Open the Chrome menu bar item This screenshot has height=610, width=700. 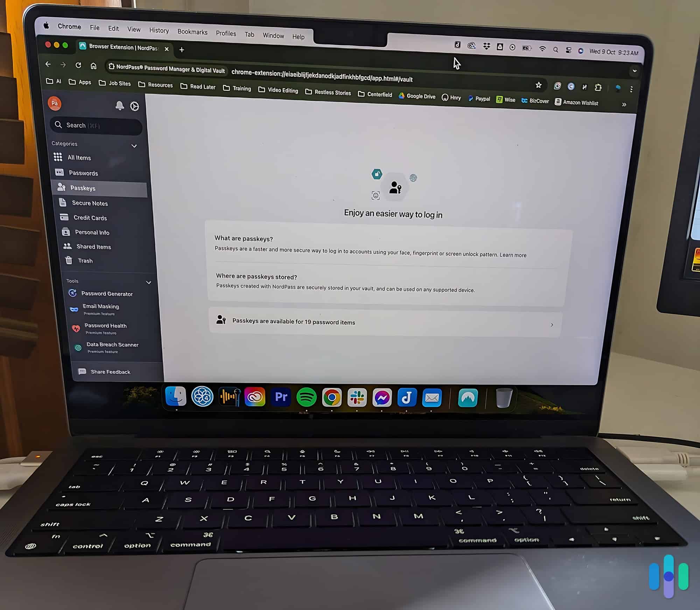pyautogui.click(x=68, y=30)
